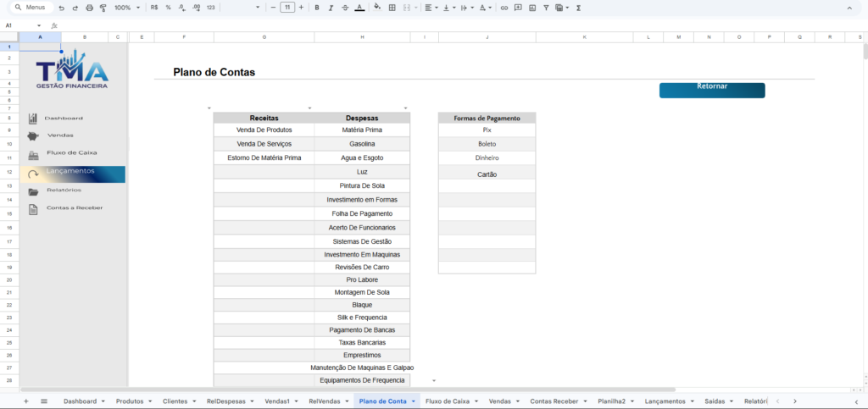Image resolution: width=868 pixels, height=409 pixels.
Task: Toggle strikethrough formatting
Action: coord(343,8)
